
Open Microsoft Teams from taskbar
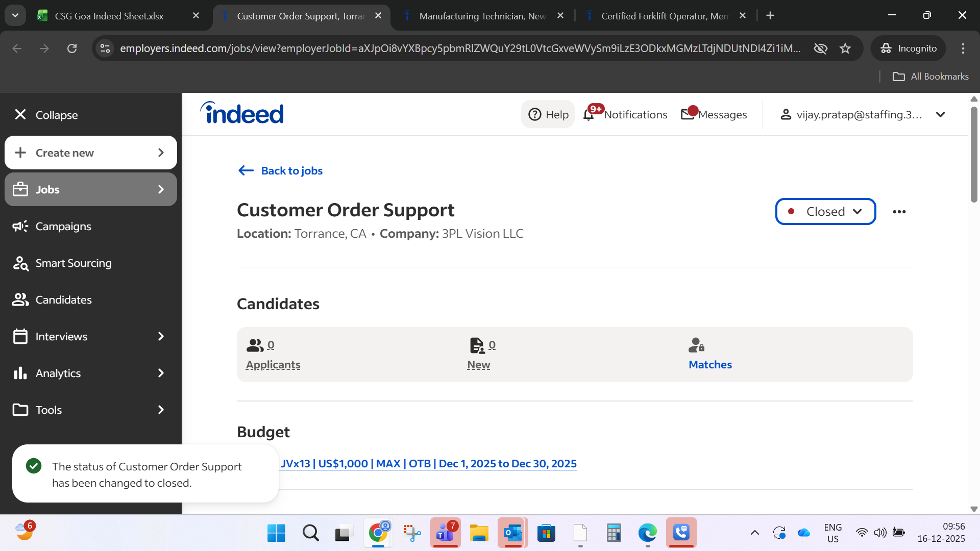point(445,533)
